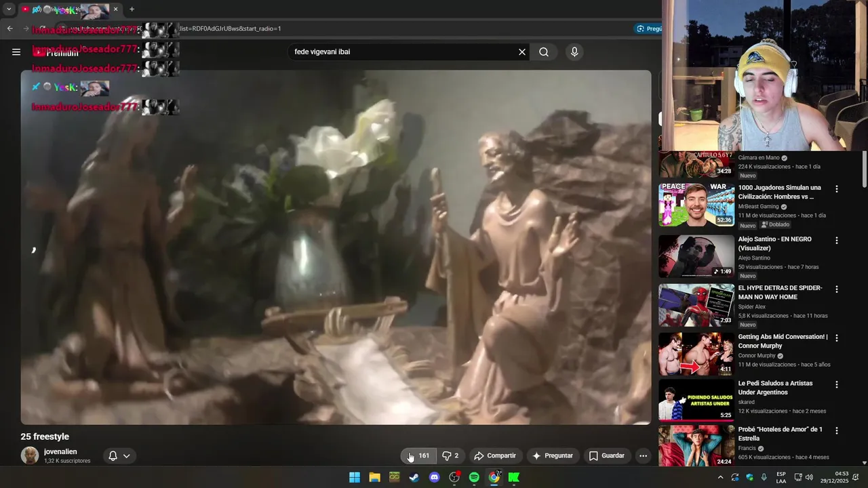The image size is (868, 488).
Task: Toggle the notification bell for jovenalien
Action: tap(113, 455)
